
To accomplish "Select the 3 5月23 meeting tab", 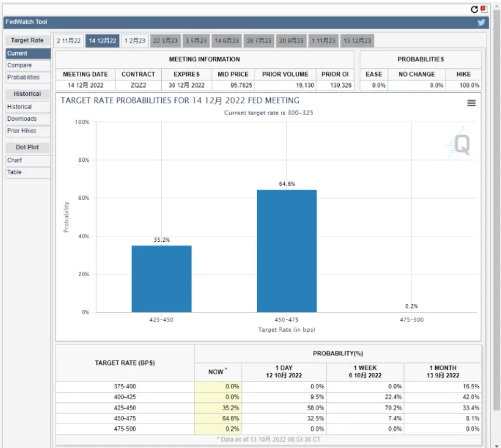I will (196, 40).
